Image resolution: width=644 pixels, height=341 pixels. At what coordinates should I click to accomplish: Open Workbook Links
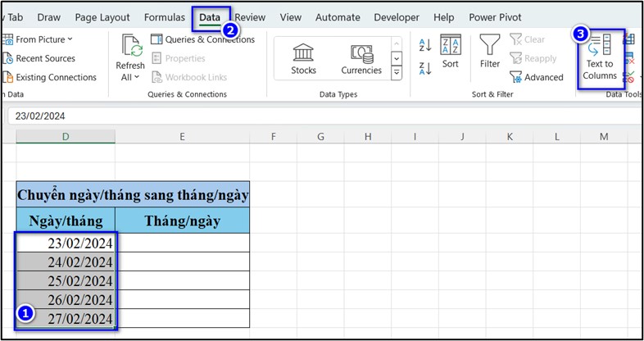click(x=189, y=77)
